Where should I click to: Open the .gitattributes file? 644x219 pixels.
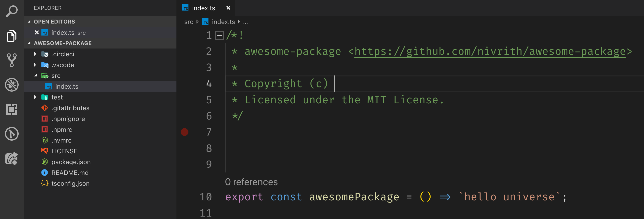click(x=100, y=108)
